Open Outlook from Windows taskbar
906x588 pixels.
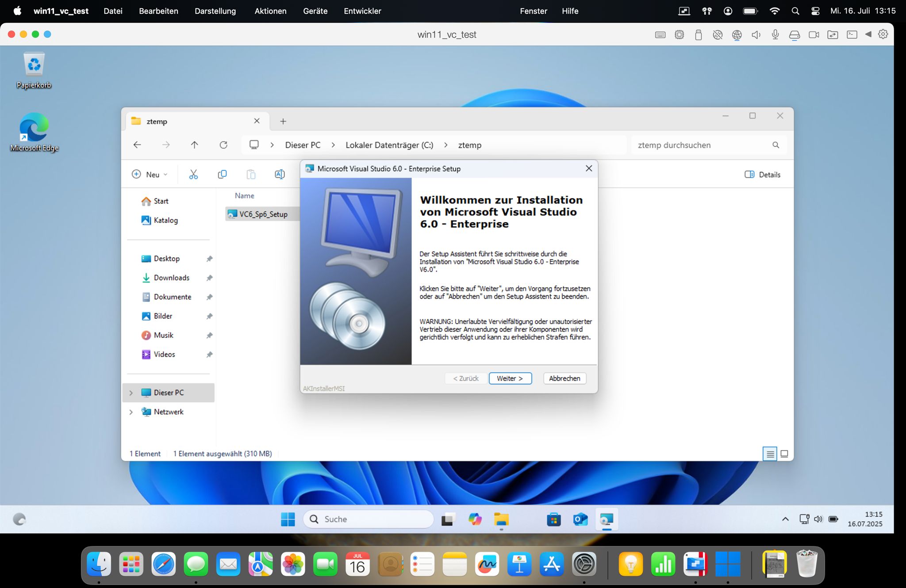pyautogui.click(x=580, y=519)
